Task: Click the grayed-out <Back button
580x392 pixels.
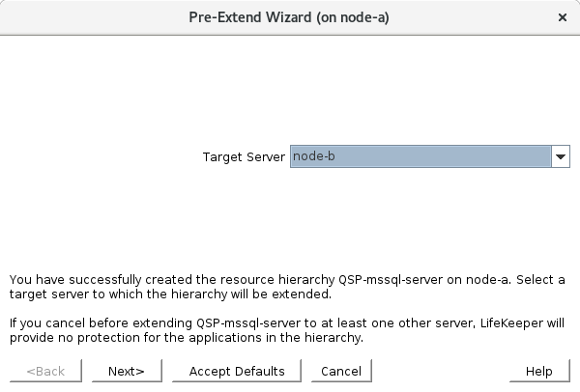Action: 45,371
